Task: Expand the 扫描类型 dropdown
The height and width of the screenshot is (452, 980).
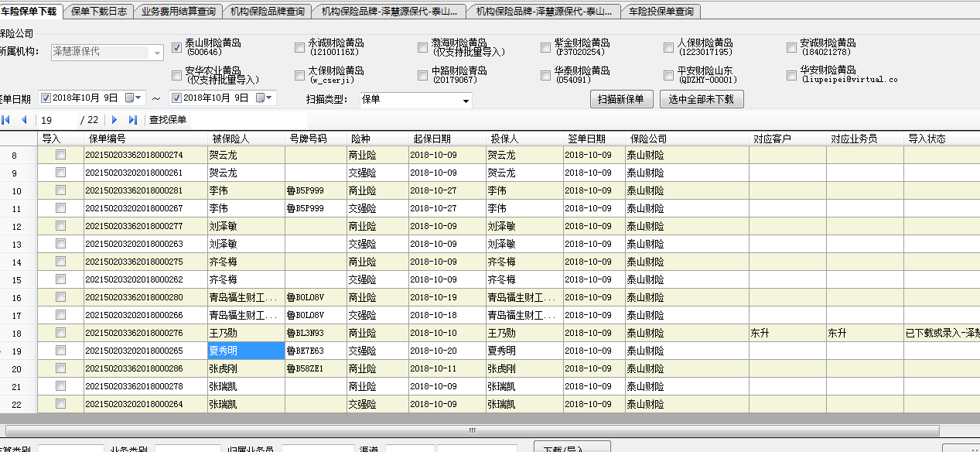Action: pyautogui.click(x=466, y=101)
